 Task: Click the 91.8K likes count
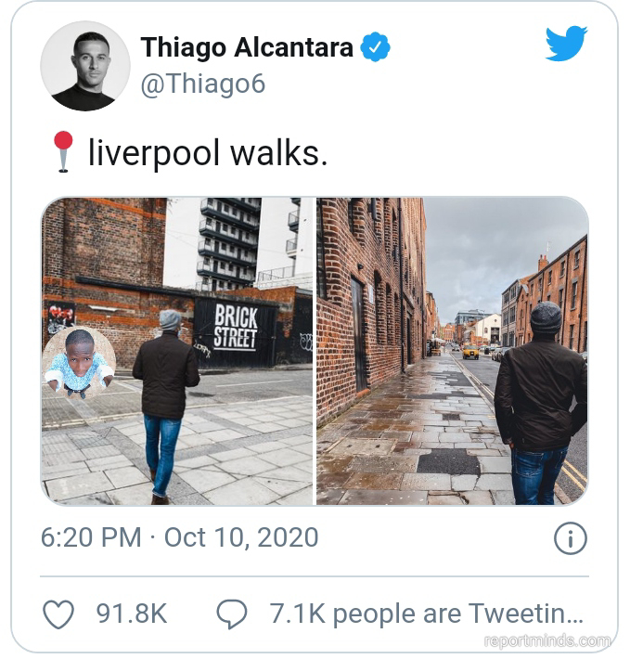(x=132, y=614)
